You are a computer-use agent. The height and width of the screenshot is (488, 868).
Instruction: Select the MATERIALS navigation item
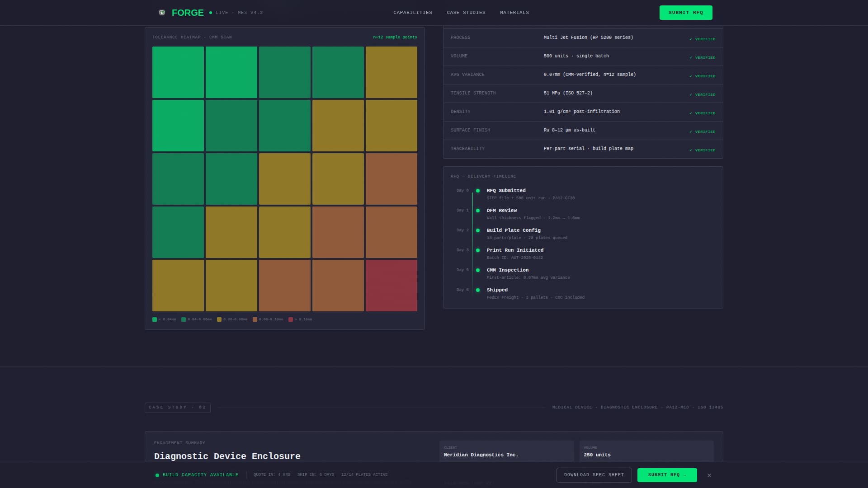coord(514,13)
